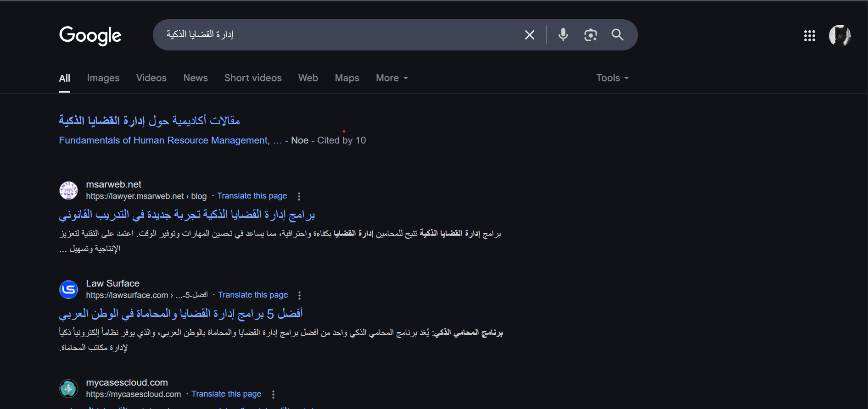Open the Google apps grid
This screenshot has width=868, height=409.
pyautogui.click(x=810, y=36)
